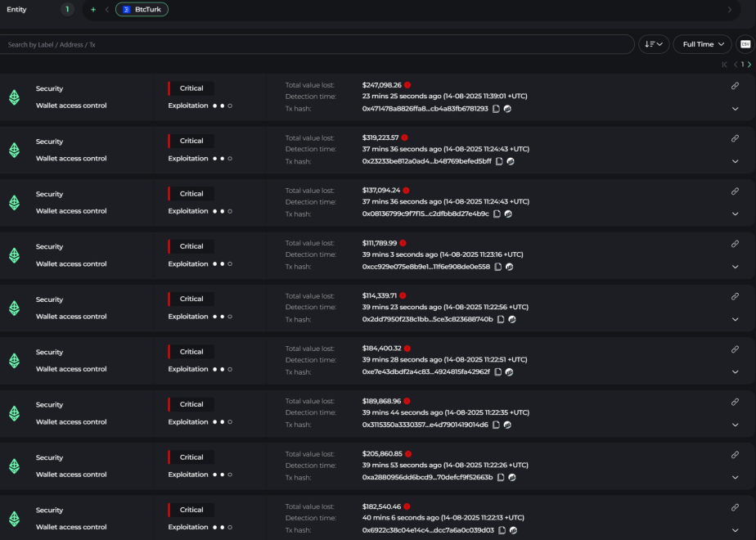Copy link for the $247,098.26 incident

click(735, 85)
